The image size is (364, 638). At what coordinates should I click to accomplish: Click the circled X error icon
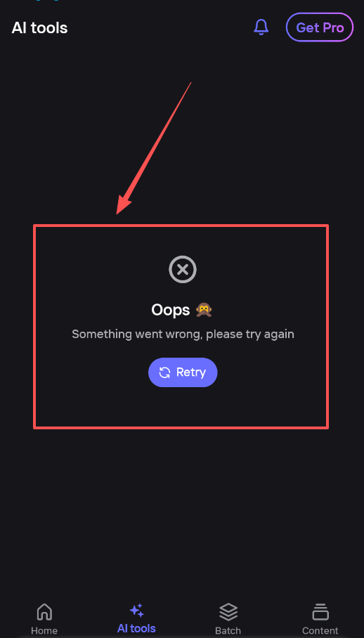pos(183,269)
